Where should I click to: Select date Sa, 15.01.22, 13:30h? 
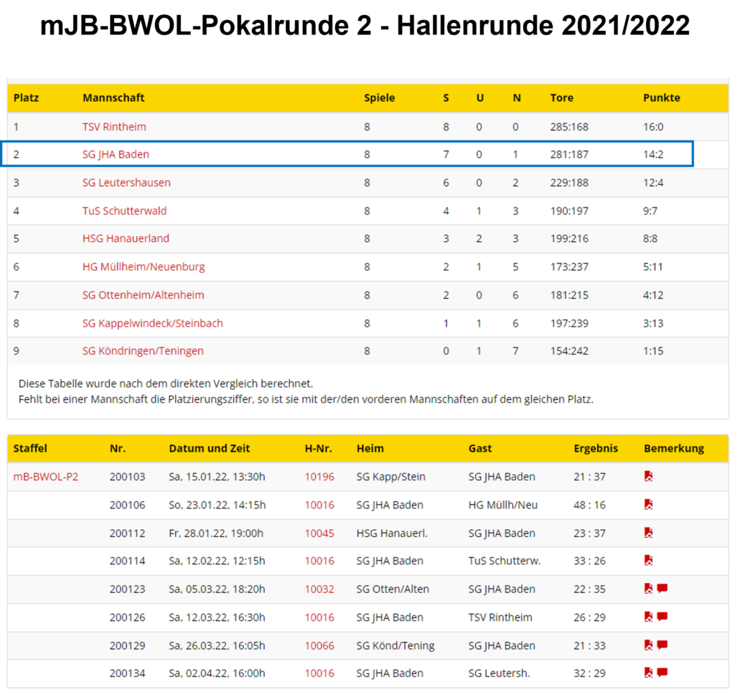click(217, 476)
